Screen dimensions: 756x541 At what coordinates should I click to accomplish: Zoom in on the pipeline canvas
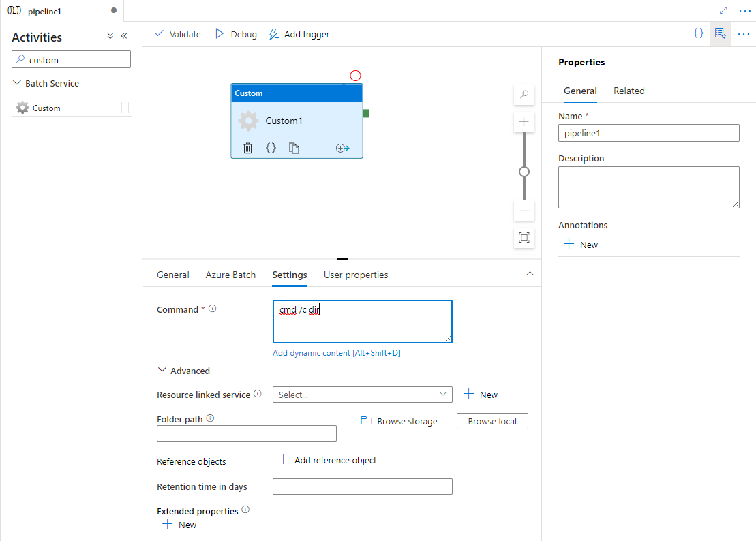(524, 121)
